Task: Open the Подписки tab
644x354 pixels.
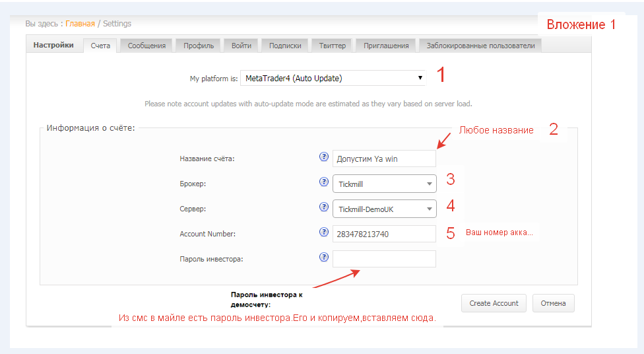Action: point(285,46)
